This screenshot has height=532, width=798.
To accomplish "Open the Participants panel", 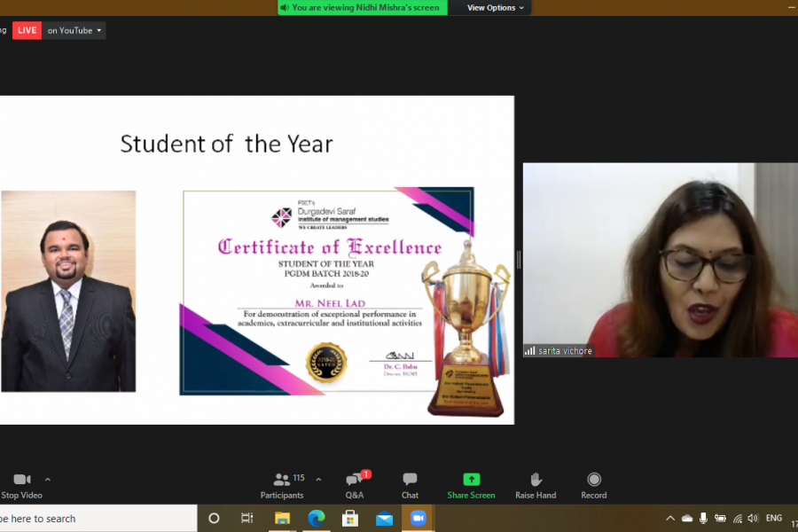I will point(282,486).
